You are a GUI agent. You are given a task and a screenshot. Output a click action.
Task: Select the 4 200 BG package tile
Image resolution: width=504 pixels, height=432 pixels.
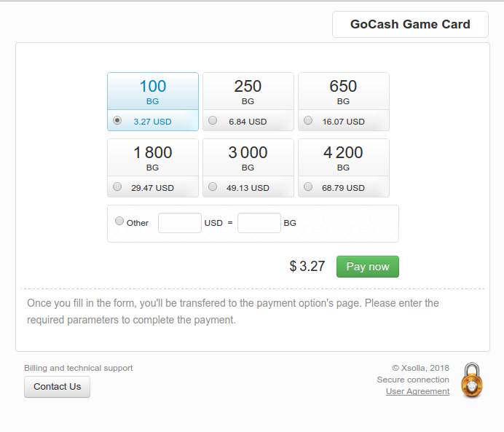344,168
